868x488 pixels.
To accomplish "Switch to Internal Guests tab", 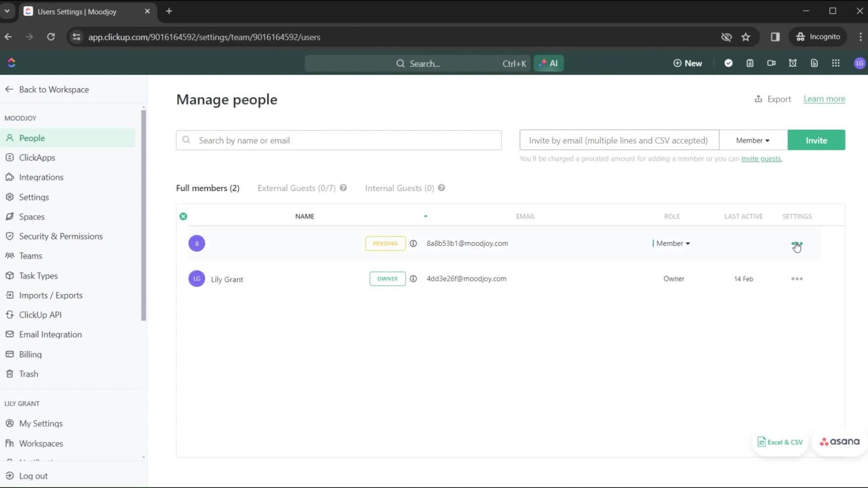I will [399, 188].
